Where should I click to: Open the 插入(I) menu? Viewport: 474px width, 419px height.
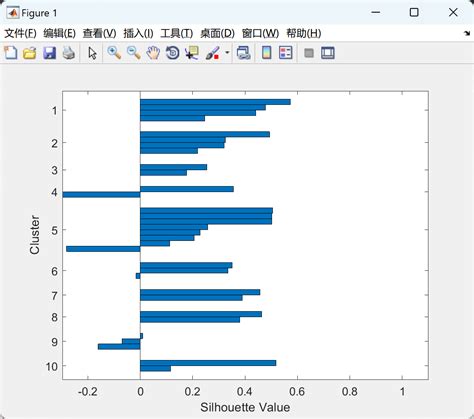[x=138, y=33]
